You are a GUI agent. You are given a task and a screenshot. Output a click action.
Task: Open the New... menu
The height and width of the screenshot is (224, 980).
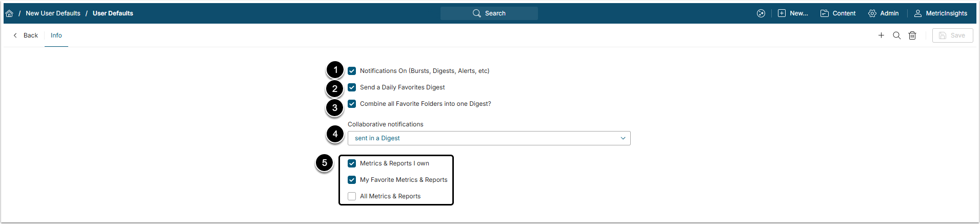(793, 13)
